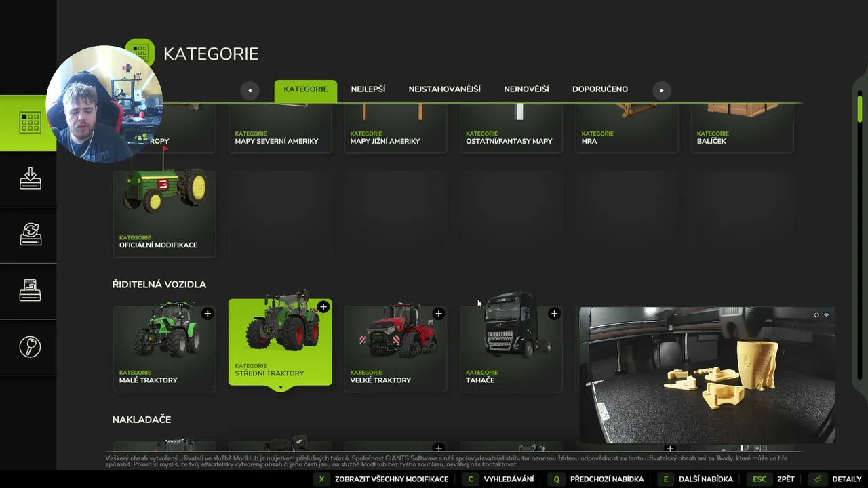This screenshot has width=868, height=488.
Task: Click the Vyhledávání search button
Action: 499,479
